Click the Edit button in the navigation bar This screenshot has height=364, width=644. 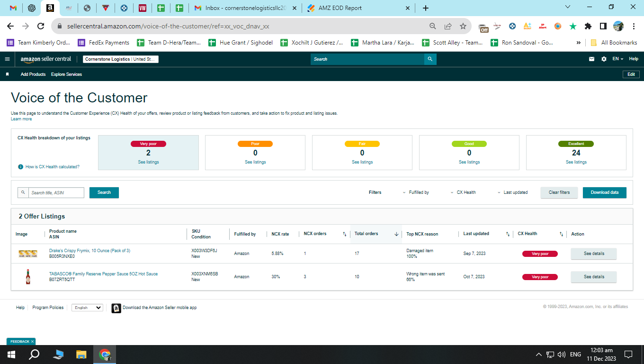[x=631, y=74]
